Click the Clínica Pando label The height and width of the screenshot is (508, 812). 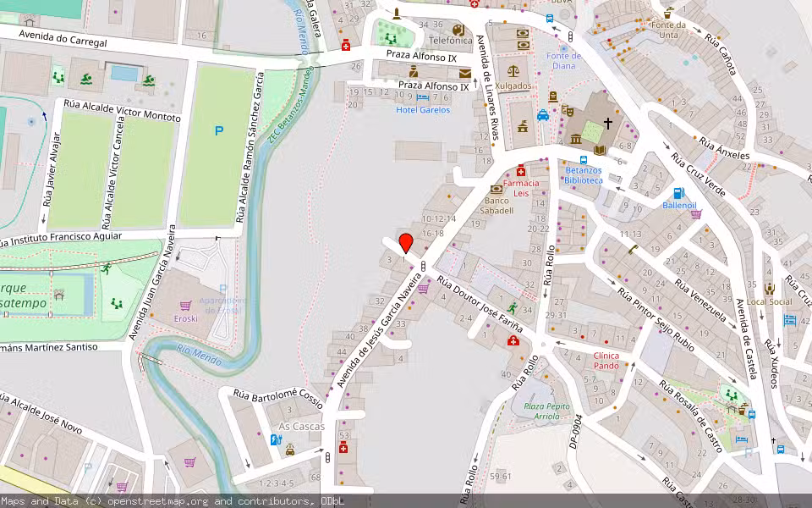tap(606, 360)
